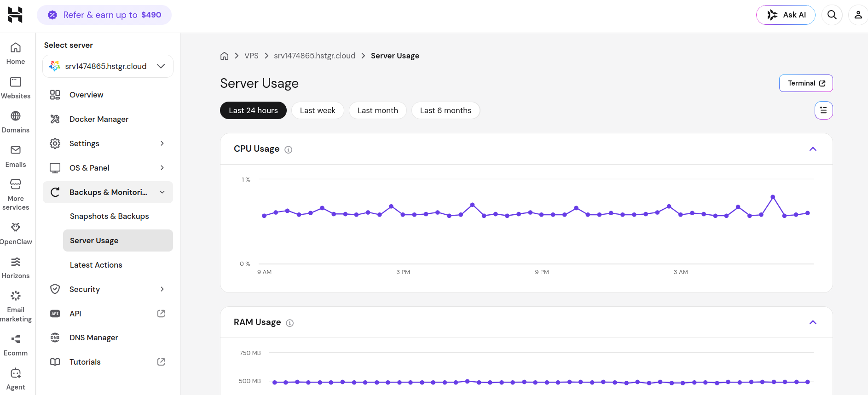Collapse the CPU Usage panel
This screenshot has height=395, width=868.
pyautogui.click(x=813, y=149)
